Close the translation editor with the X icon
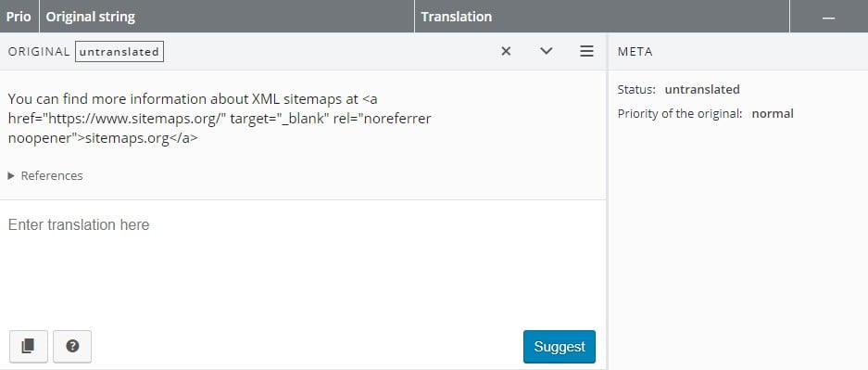 click(506, 52)
